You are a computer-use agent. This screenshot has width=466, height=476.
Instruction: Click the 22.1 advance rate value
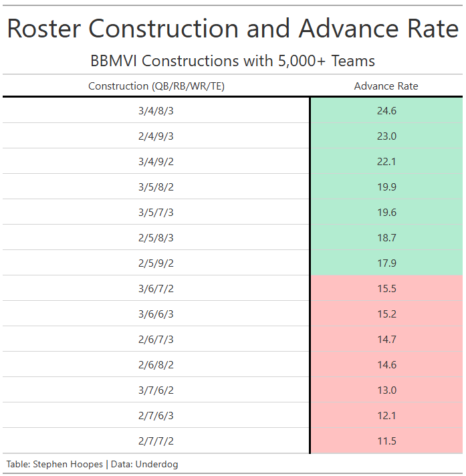click(x=386, y=161)
